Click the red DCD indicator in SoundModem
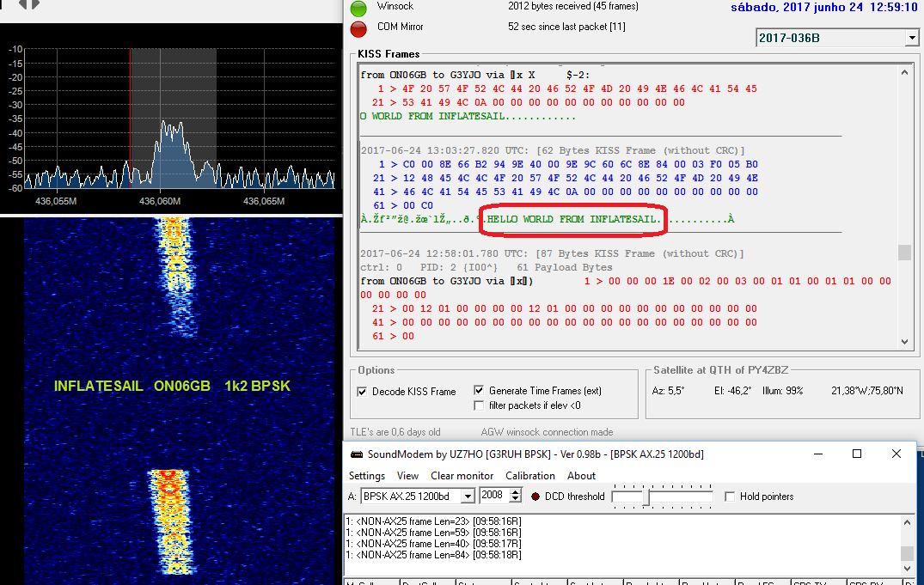This screenshot has height=585, width=924. (535, 497)
